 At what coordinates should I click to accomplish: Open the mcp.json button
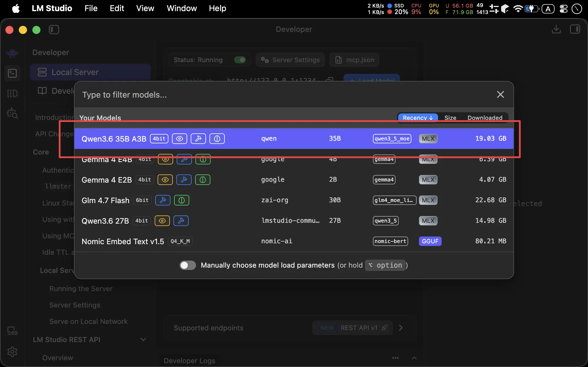354,60
